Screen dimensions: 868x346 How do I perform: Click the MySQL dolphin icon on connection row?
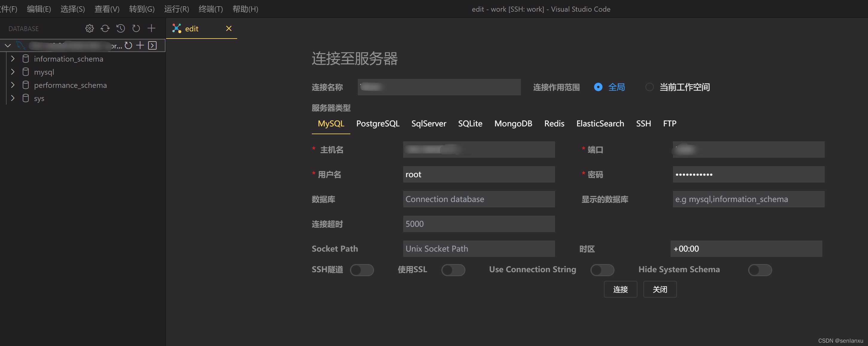click(21, 45)
